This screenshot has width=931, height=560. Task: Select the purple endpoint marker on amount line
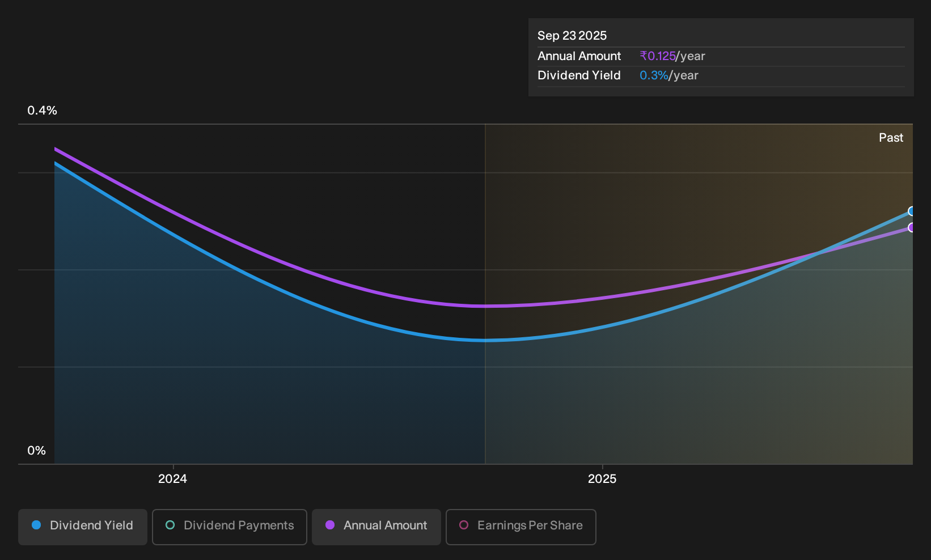click(x=911, y=228)
